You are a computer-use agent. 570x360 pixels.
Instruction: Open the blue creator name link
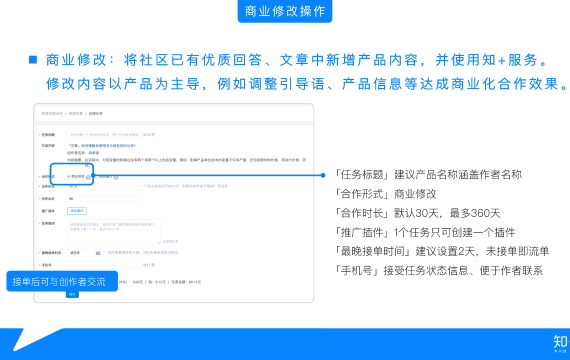coord(93,153)
